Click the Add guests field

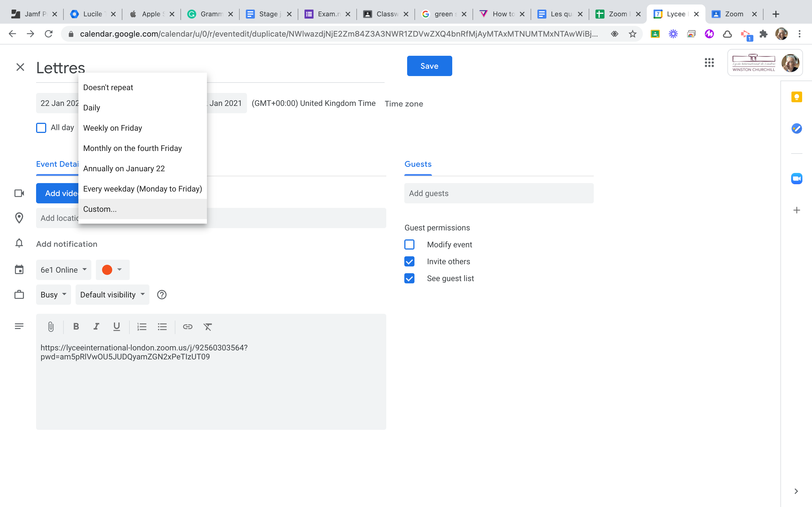click(x=498, y=194)
